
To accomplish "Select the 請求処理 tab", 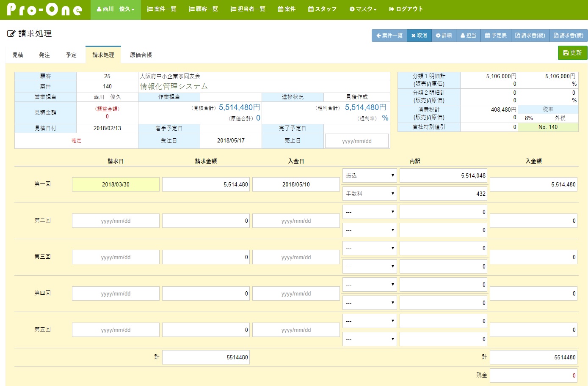I will point(103,55).
